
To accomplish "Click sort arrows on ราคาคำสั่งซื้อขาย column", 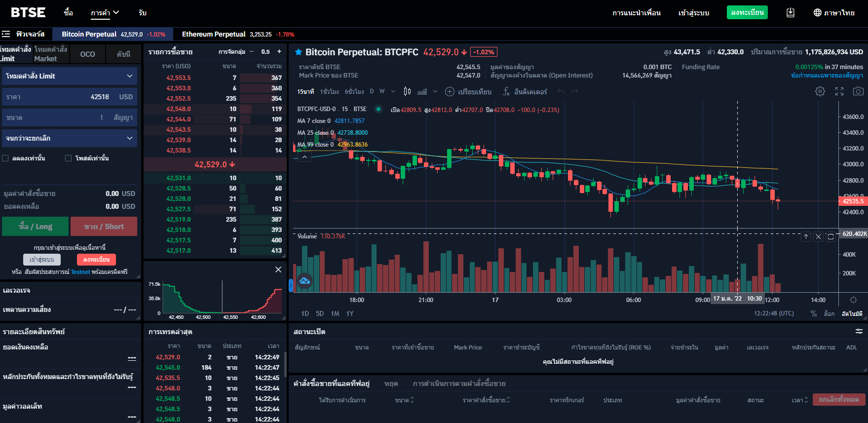I will pyautogui.click(x=508, y=400).
